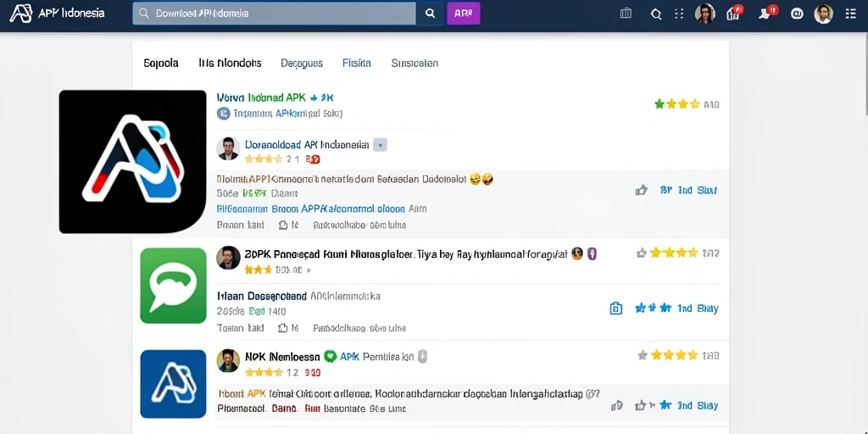This screenshot has width=868, height=434.
Task: Focus the Download APK Indonesia search field
Action: (274, 14)
